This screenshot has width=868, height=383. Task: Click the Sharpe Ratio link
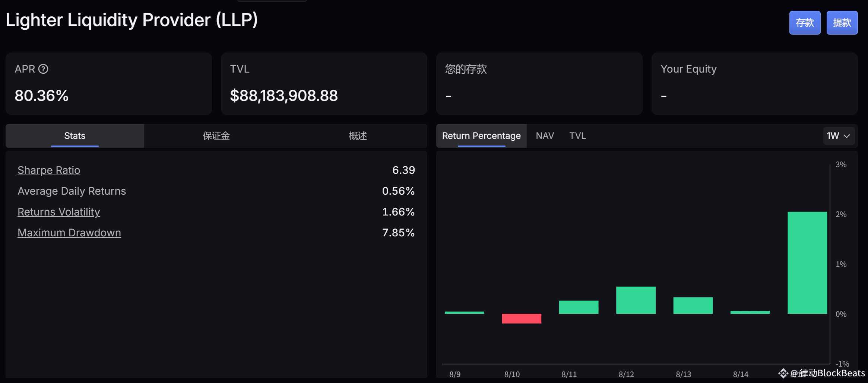(x=49, y=170)
